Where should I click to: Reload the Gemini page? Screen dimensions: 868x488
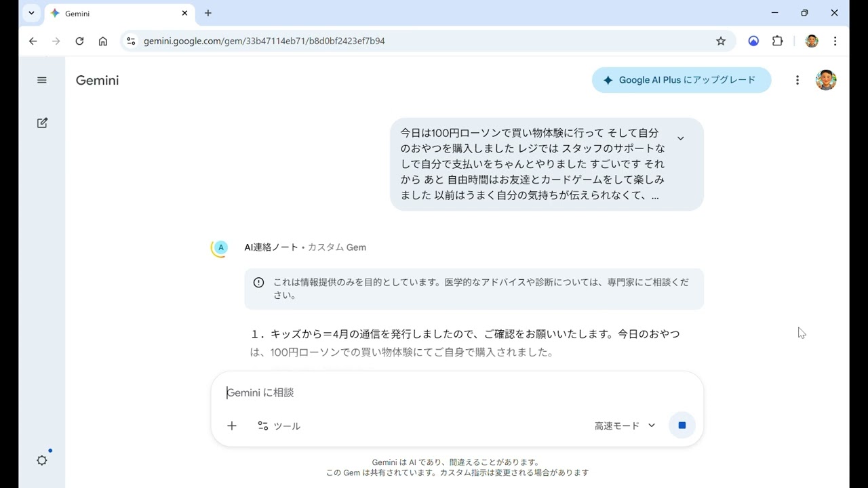[79, 41]
